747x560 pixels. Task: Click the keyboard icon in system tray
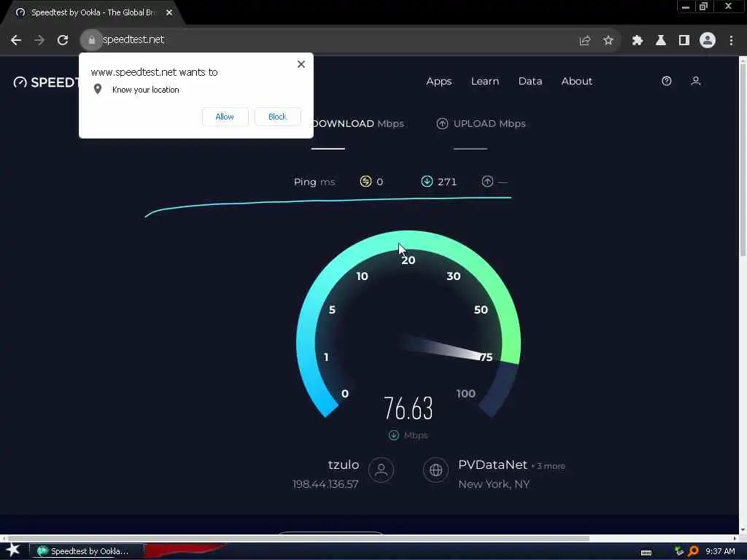tap(646, 553)
